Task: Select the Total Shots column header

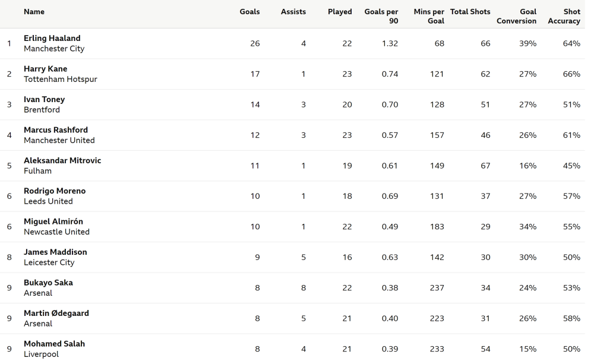Action: pyautogui.click(x=470, y=12)
